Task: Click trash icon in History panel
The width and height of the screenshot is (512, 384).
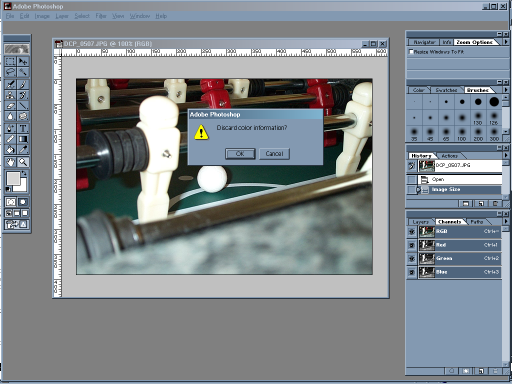Action: tap(495, 204)
